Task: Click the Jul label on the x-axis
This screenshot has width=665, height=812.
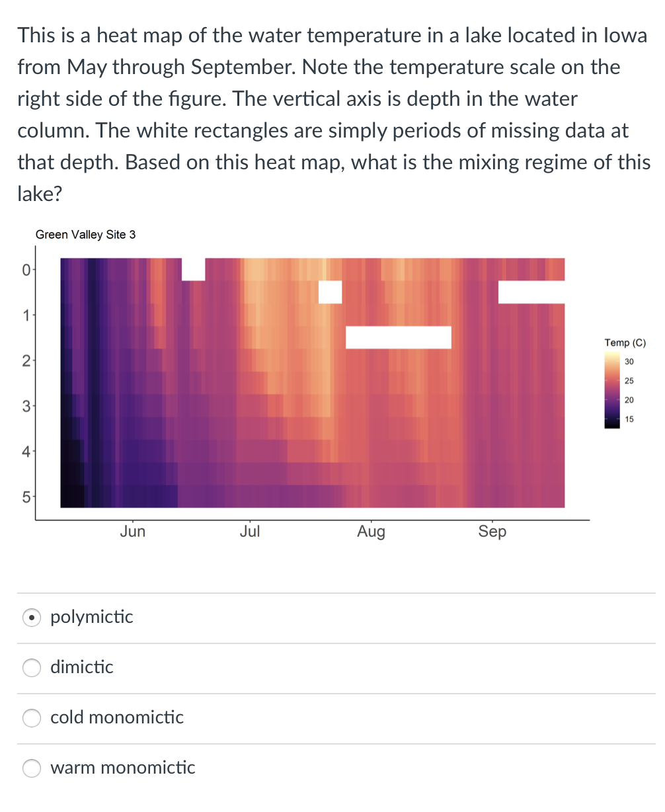Action: [x=250, y=531]
